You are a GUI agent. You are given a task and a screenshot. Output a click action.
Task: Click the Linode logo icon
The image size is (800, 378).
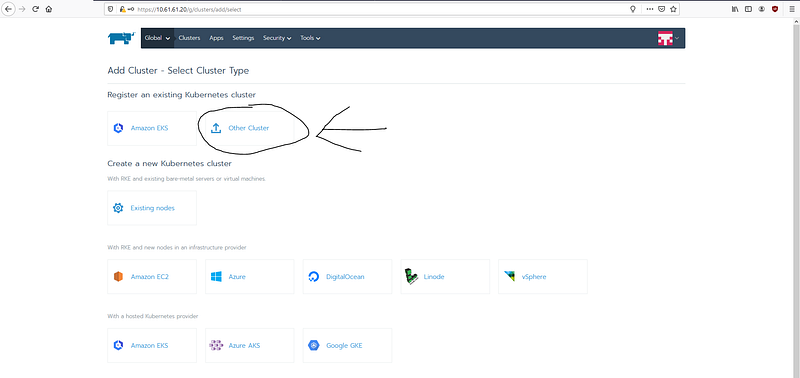(411, 276)
